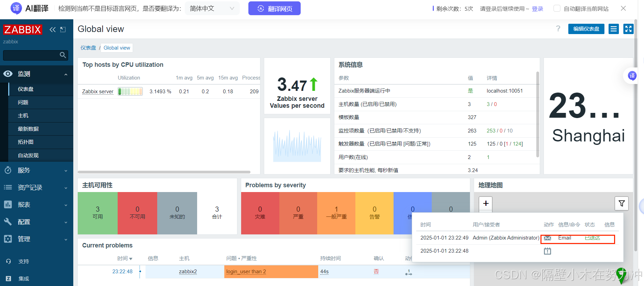Enable 自动翻译当前网站 checkbox

(x=557, y=8)
